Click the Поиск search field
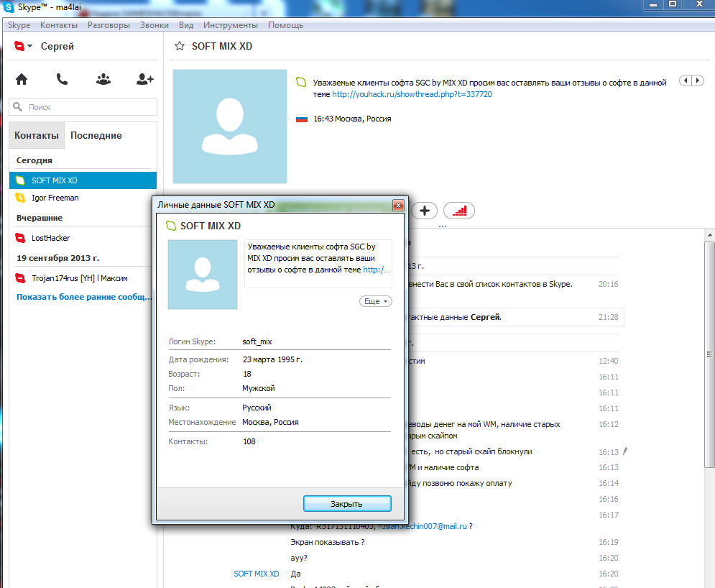The image size is (715, 588). (x=83, y=106)
